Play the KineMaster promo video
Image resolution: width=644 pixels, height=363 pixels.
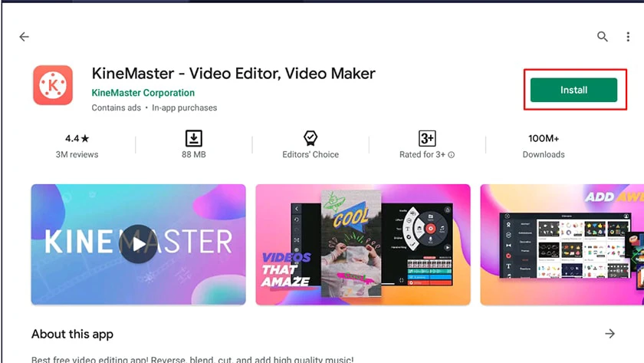[x=138, y=244]
